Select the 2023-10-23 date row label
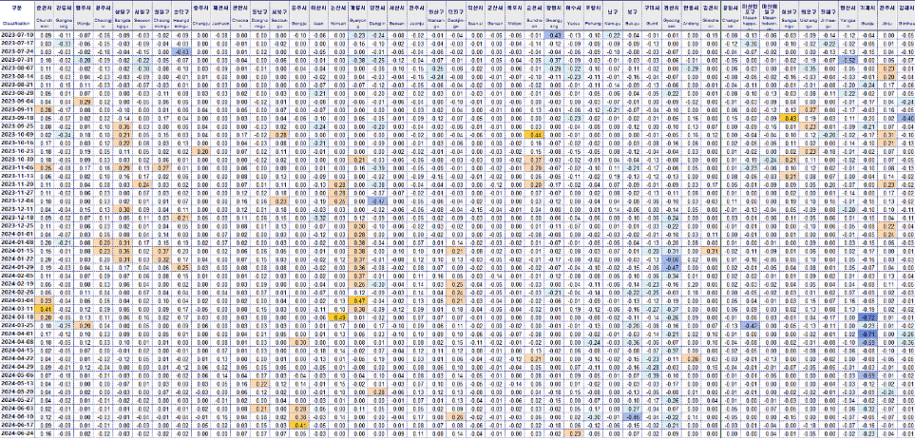The height and width of the screenshot is (440, 915). point(17,151)
